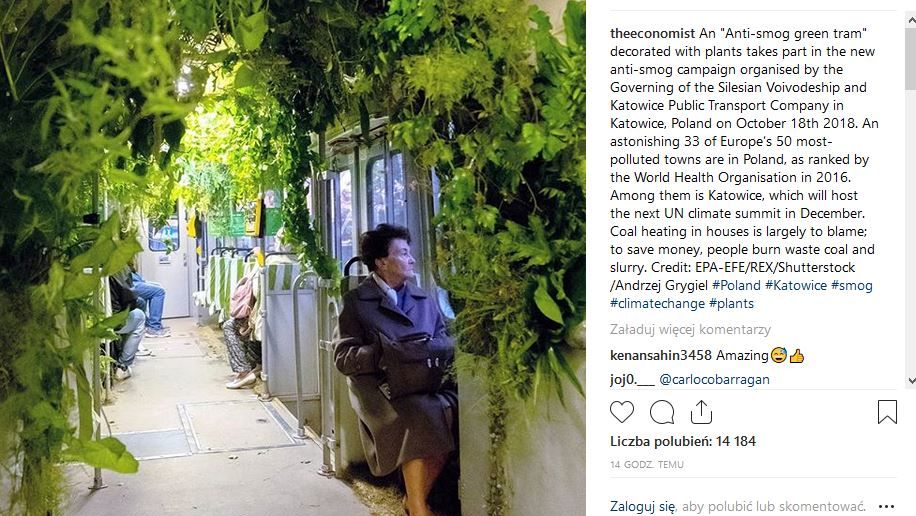Open the likes count Liczba polubień: 14 184
Screen dimensions: 916x516
(x=683, y=441)
